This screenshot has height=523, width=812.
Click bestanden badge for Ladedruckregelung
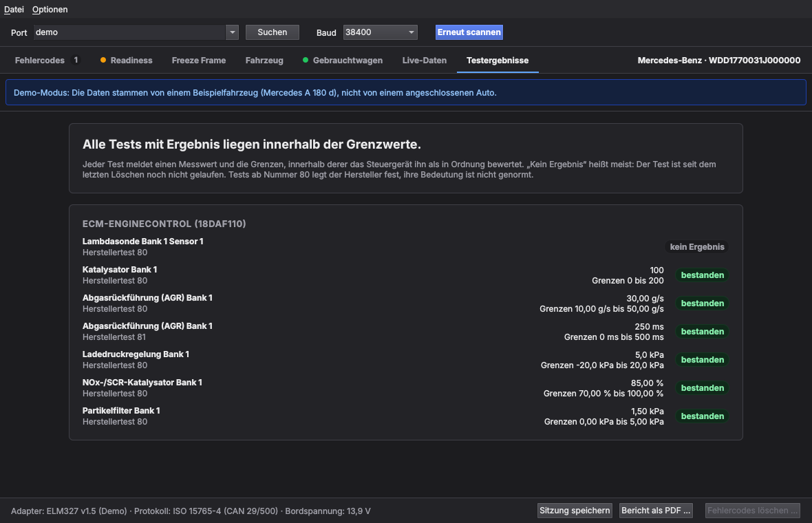702,360
